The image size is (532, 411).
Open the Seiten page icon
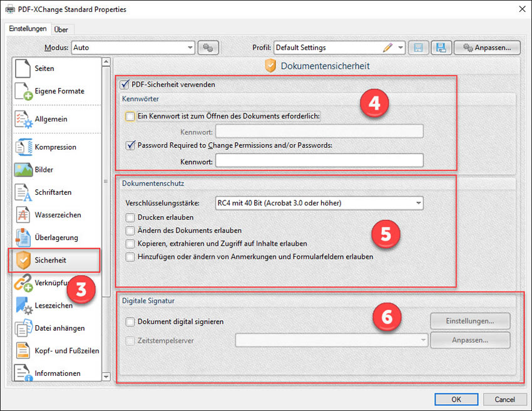(23, 68)
